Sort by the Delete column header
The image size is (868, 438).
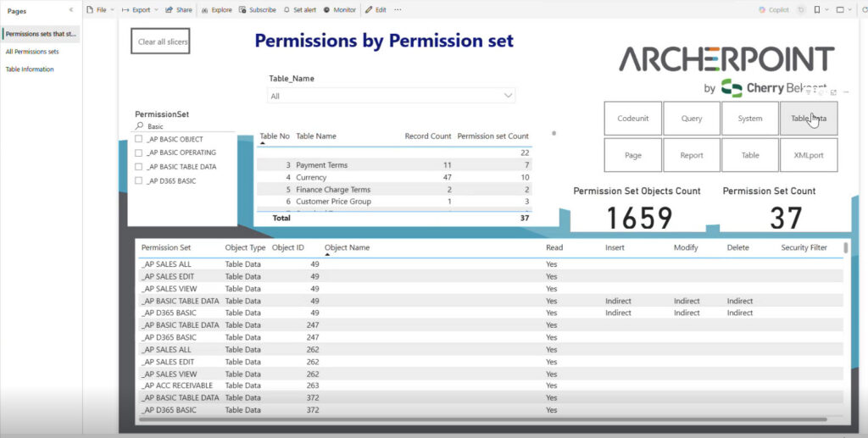738,247
